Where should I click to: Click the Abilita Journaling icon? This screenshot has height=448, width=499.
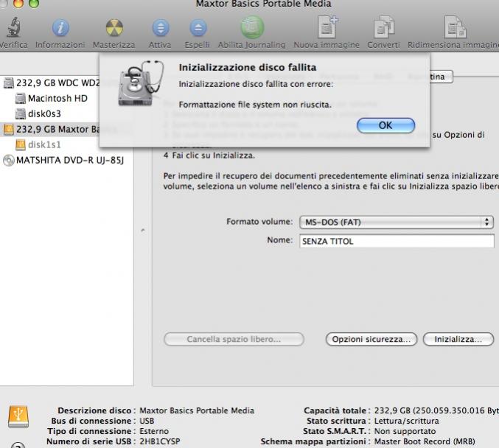coord(252,27)
